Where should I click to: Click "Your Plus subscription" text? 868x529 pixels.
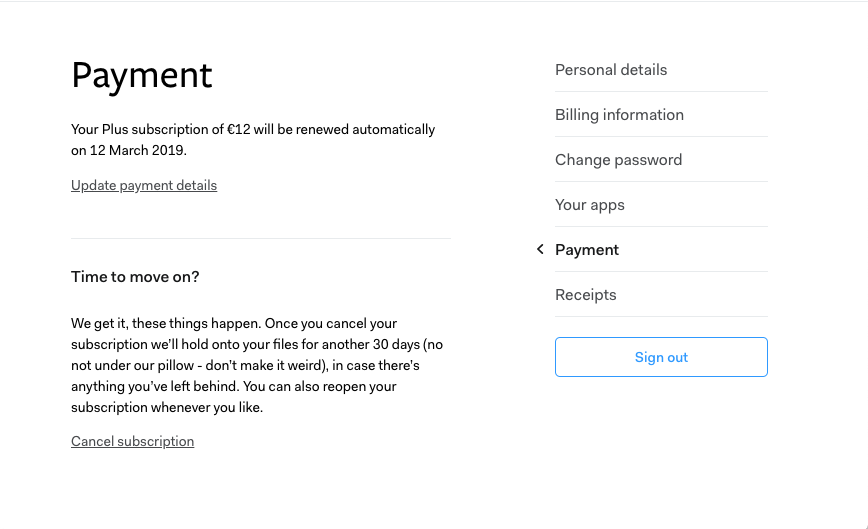click(x=134, y=129)
